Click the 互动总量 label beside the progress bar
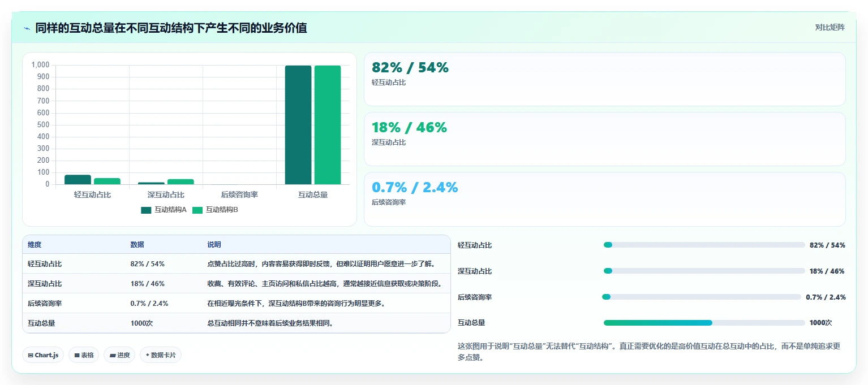This screenshot has height=385, width=868. coord(471,323)
